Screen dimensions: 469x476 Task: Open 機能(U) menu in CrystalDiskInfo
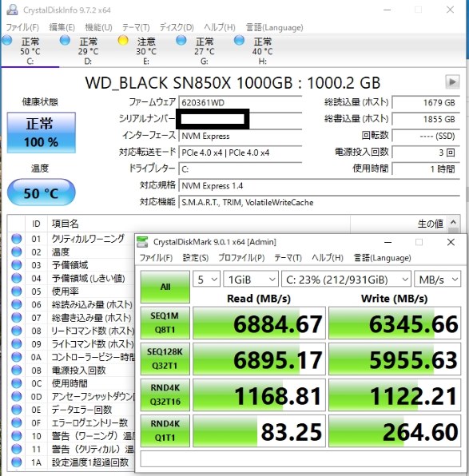tap(98, 27)
